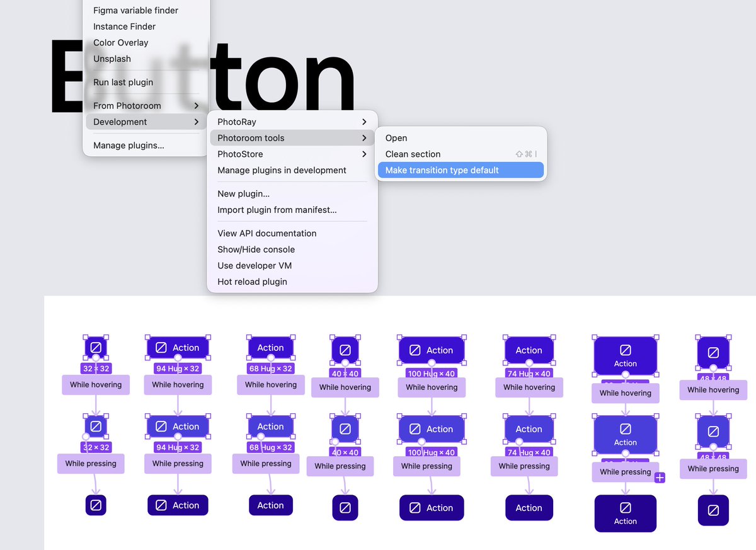The image size is (756, 550).
Task: Select the 68 Hug × 32 Action hover variant
Action: (x=271, y=426)
